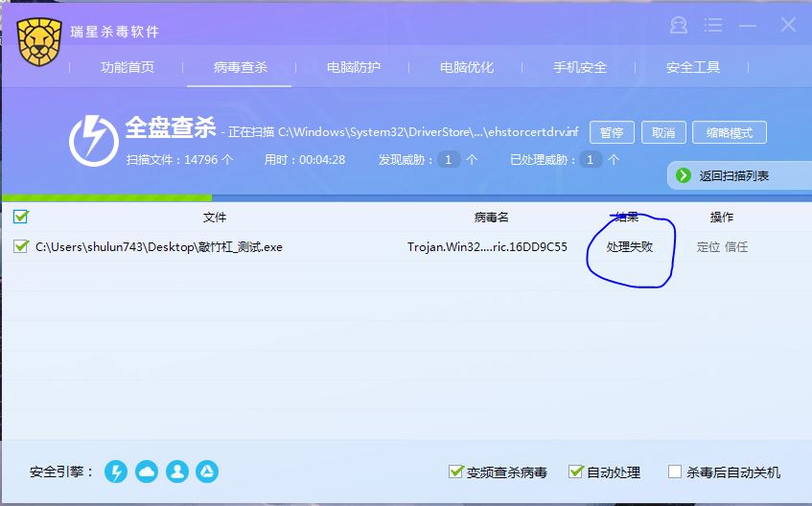Switch to the 病毒查杀 tab

pyautogui.click(x=240, y=67)
